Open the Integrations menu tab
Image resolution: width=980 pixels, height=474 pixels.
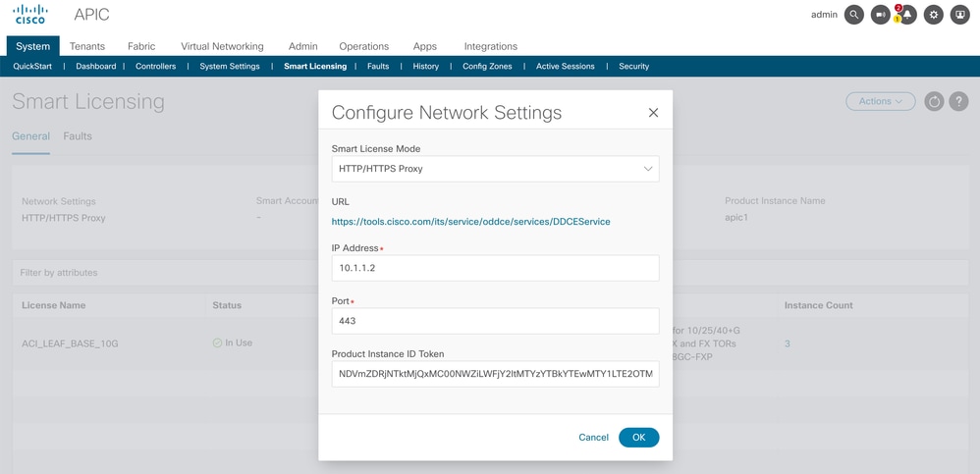click(491, 46)
